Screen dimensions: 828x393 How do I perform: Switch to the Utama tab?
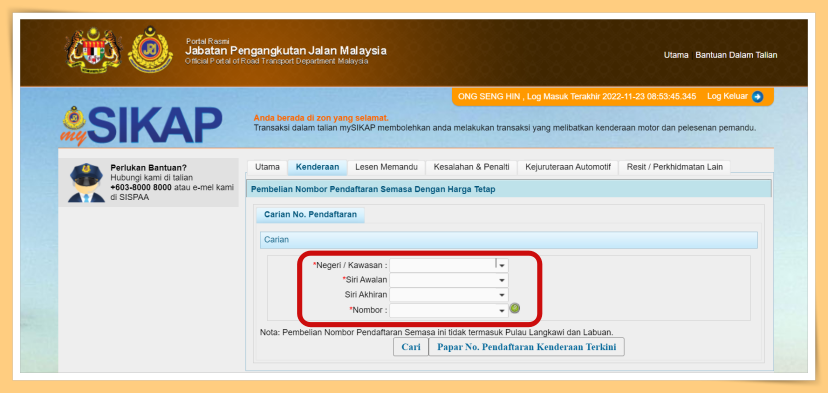(x=267, y=167)
